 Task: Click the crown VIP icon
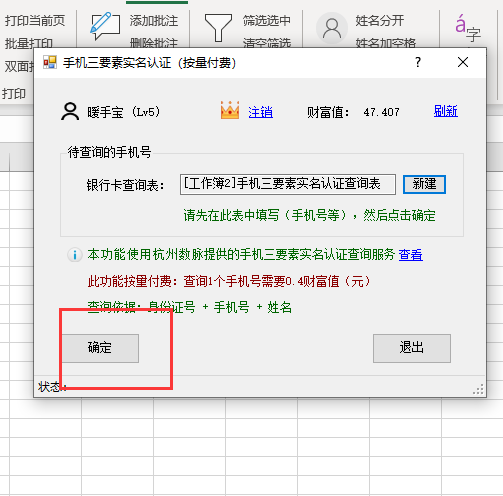tap(230, 110)
